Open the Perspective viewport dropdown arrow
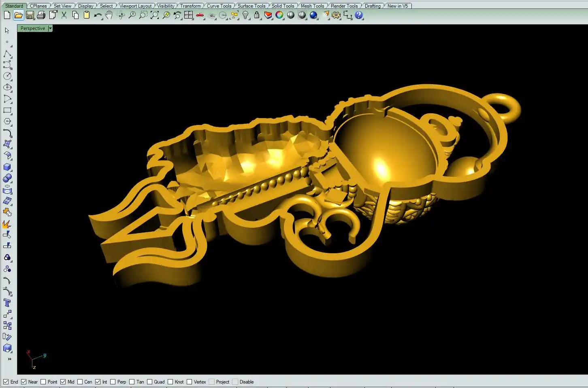The image size is (588, 388). click(x=50, y=28)
